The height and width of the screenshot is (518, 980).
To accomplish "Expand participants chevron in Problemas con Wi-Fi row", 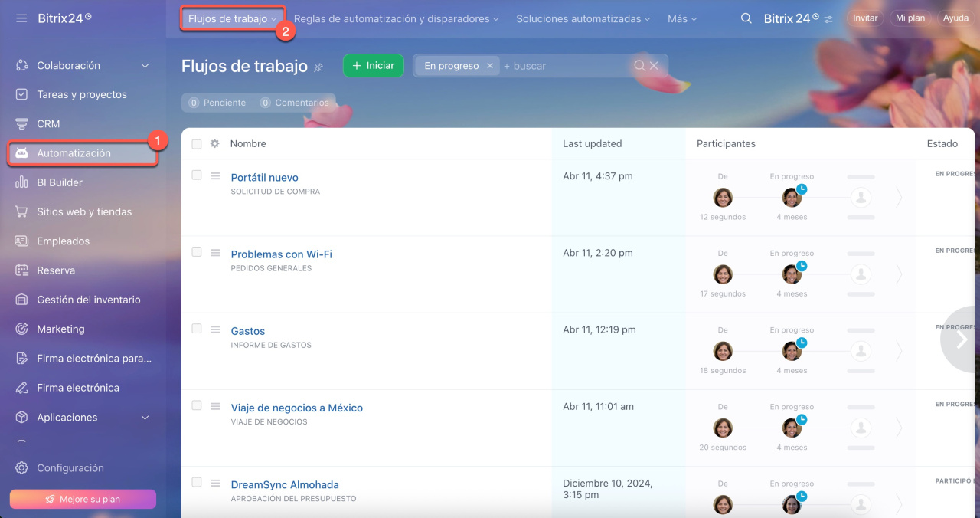I will coord(899,274).
